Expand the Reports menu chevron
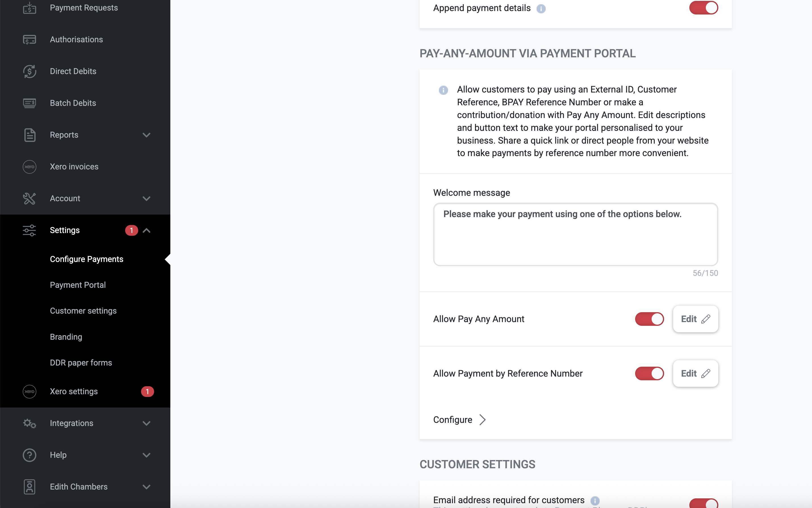 (146, 135)
